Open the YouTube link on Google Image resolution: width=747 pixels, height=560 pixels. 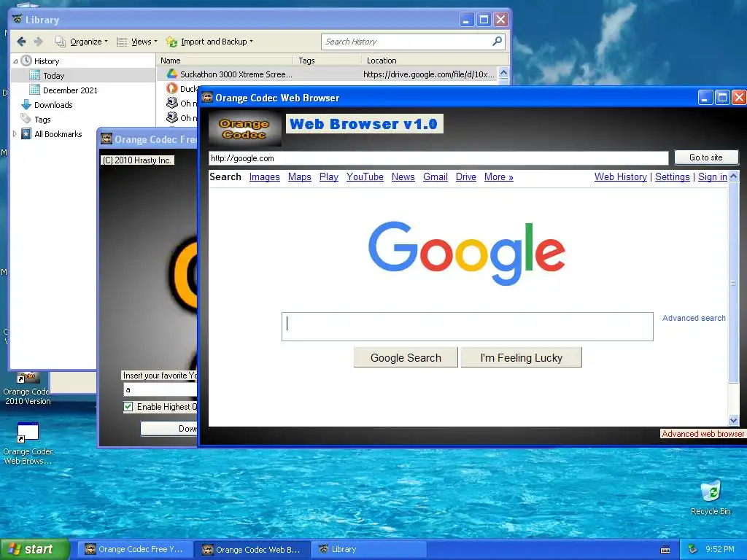pyautogui.click(x=365, y=177)
